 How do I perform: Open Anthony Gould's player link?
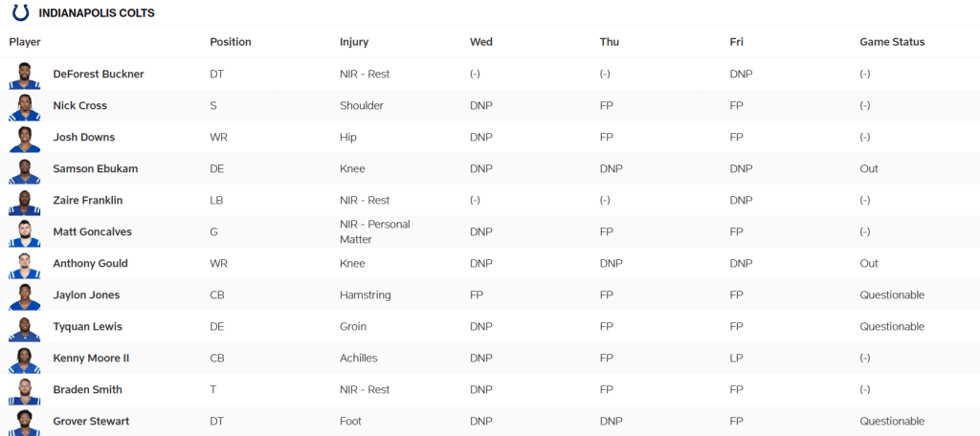point(90,264)
